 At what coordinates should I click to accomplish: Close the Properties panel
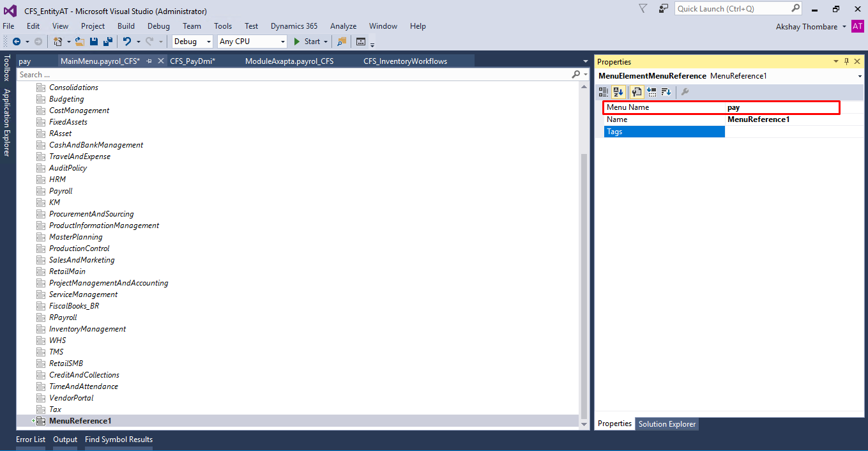(x=857, y=61)
